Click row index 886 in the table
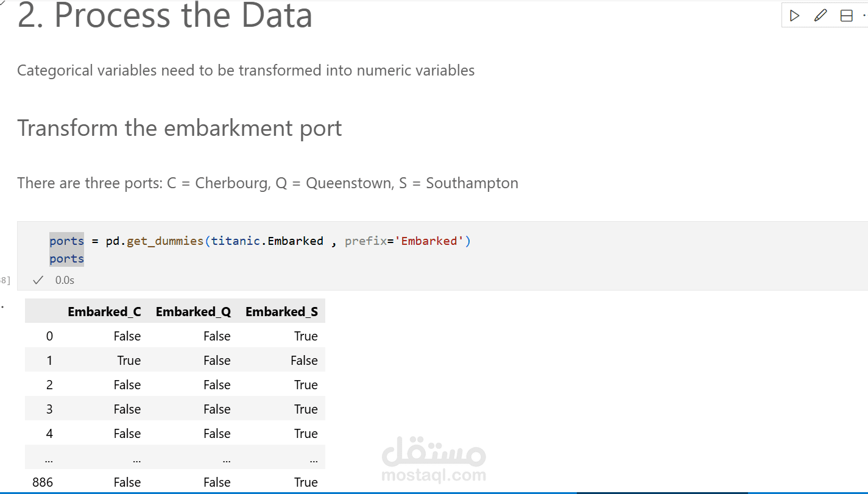Viewport: 868px width, 494px height. coord(43,482)
